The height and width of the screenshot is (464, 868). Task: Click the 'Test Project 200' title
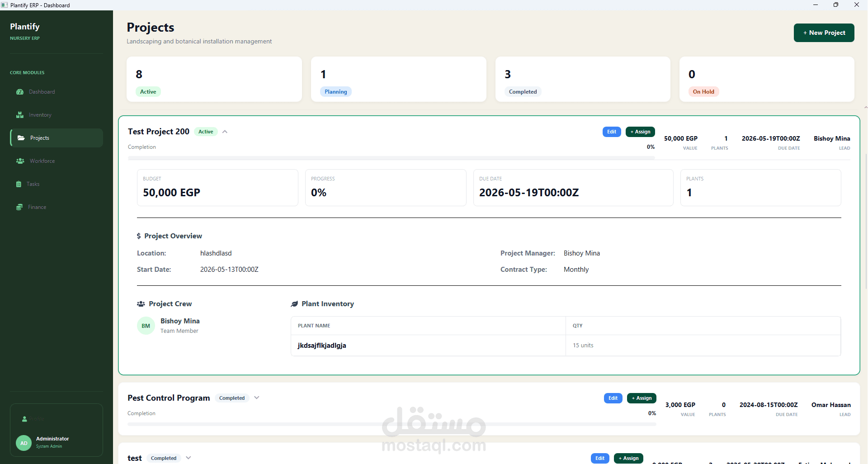[159, 132]
